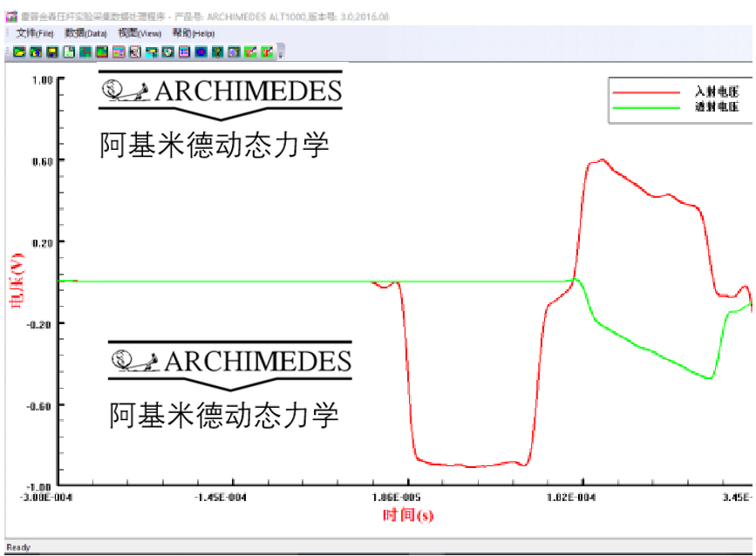The height and width of the screenshot is (556, 756).
Task: Click the teal icon with red corner line
Action: pyautogui.click(x=85, y=52)
